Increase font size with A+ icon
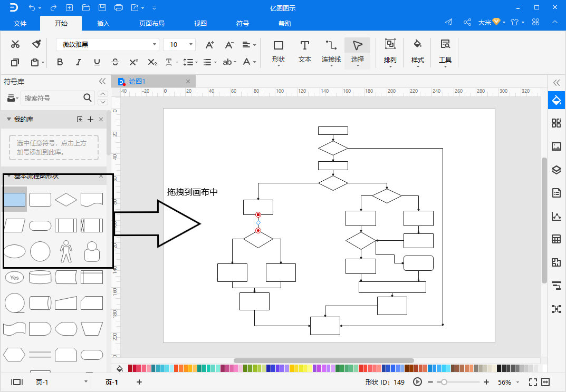 click(210, 45)
